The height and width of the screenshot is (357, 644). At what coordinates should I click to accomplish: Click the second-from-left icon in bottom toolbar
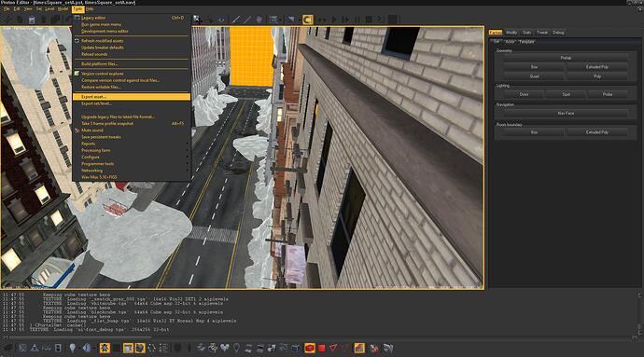22,348
